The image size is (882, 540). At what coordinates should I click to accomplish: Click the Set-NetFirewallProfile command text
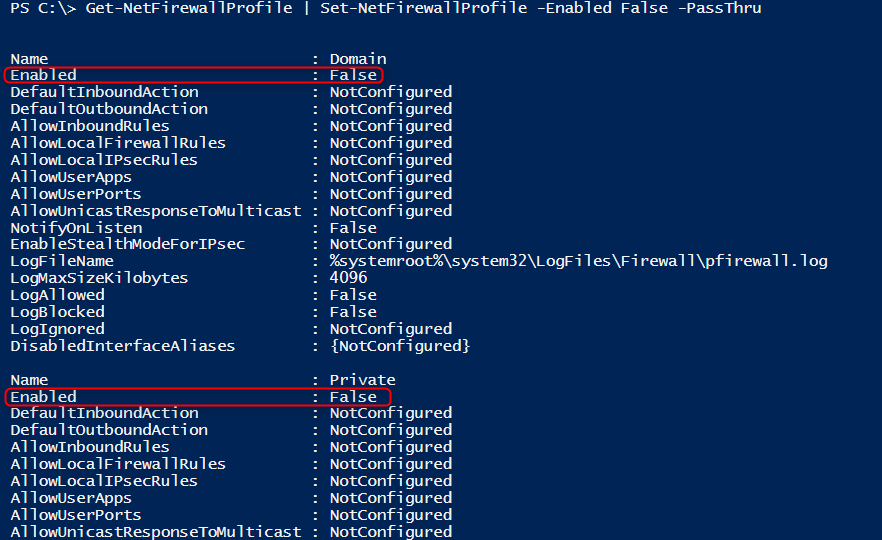point(424,8)
